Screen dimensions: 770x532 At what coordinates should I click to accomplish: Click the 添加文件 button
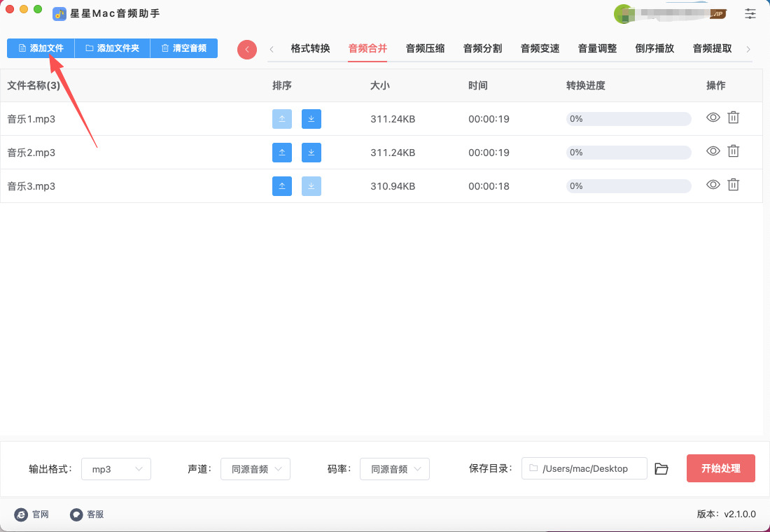[x=41, y=48]
